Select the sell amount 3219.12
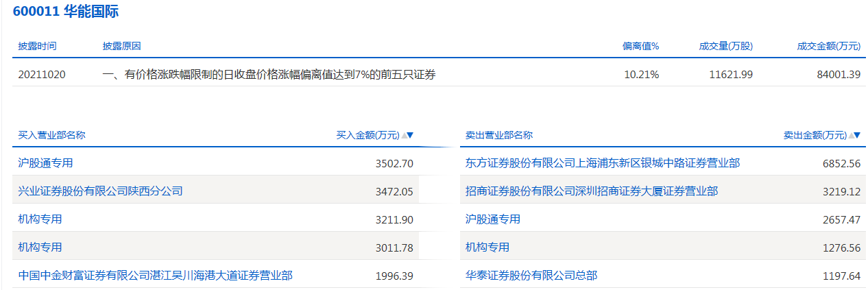This screenshot has width=868, height=290. pos(841,192)
